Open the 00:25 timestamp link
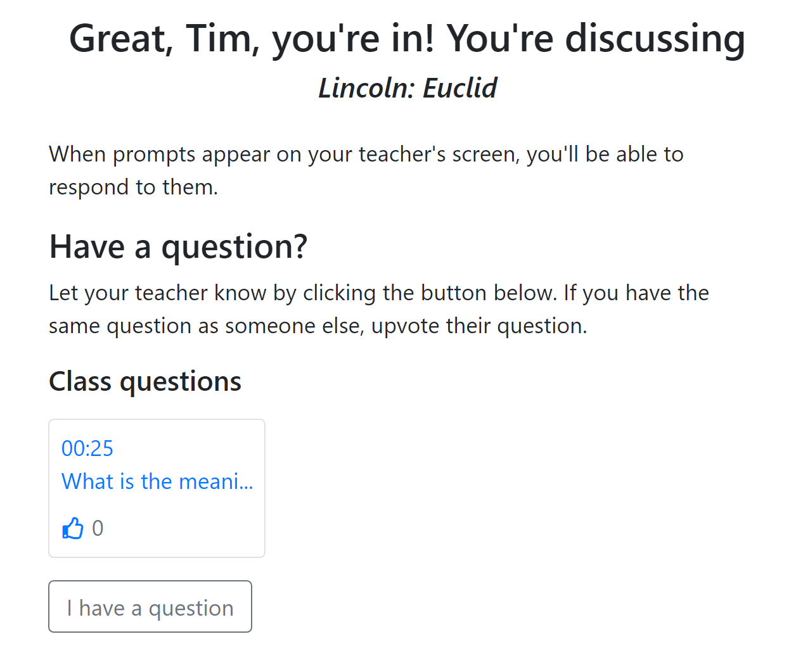 coord(87,448)
